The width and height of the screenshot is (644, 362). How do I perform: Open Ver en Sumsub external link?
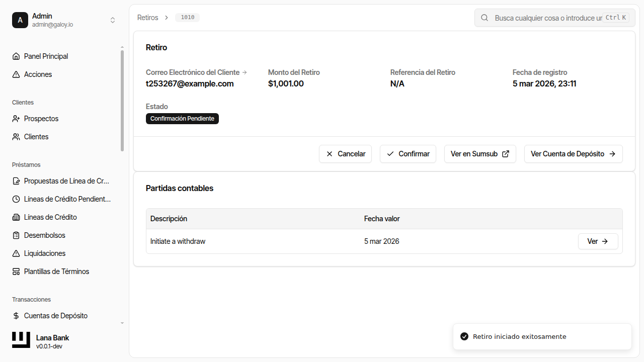coord(479,154)
